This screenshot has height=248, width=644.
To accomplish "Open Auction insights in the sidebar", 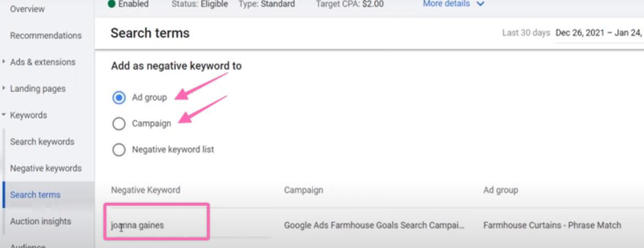I will click(41, 221).
